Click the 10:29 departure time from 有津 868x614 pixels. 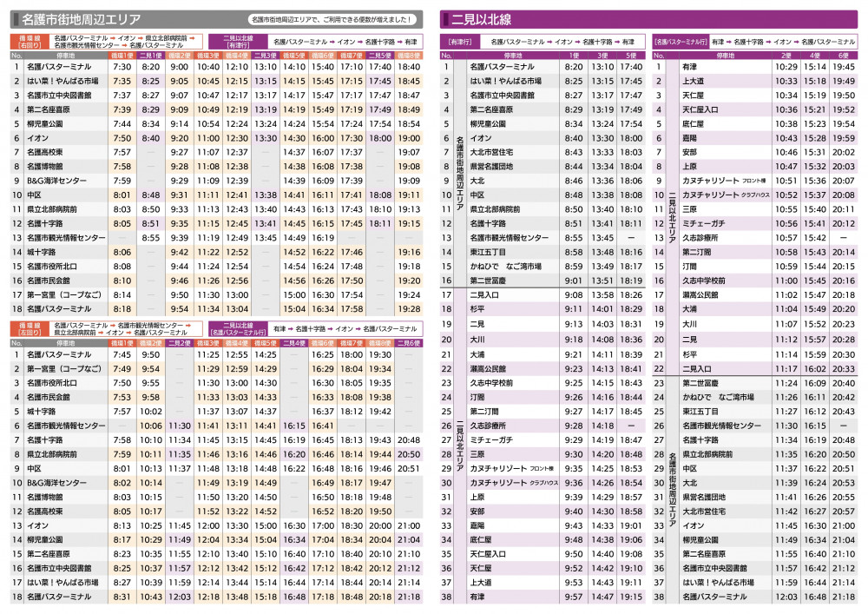click(x=786, y=67)
